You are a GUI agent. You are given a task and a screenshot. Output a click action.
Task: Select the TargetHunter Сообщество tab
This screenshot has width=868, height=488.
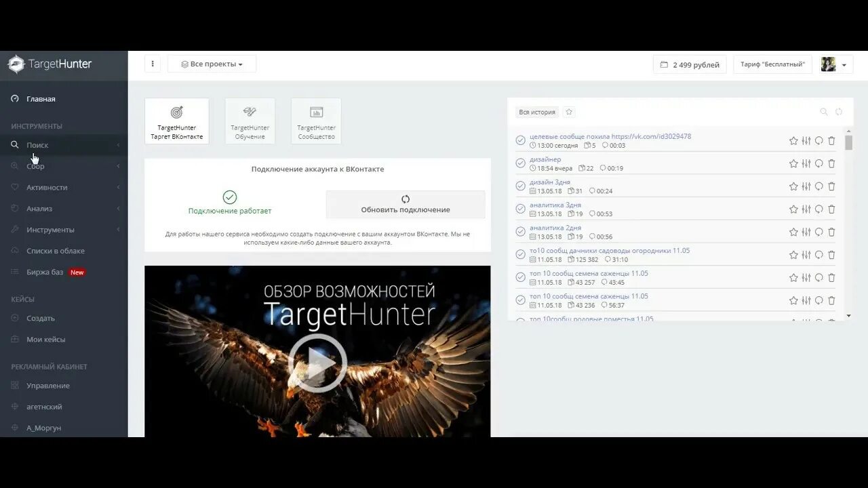click(x=316, y=121)
